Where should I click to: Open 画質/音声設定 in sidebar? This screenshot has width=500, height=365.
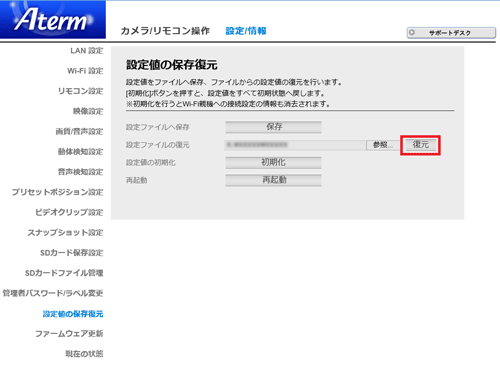79,131
